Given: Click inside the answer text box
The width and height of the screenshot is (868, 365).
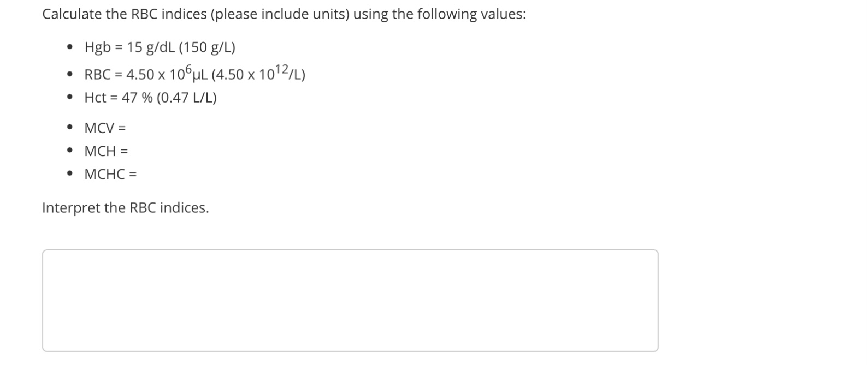Looking at the screenshot, I should click(x=350, y=300).
